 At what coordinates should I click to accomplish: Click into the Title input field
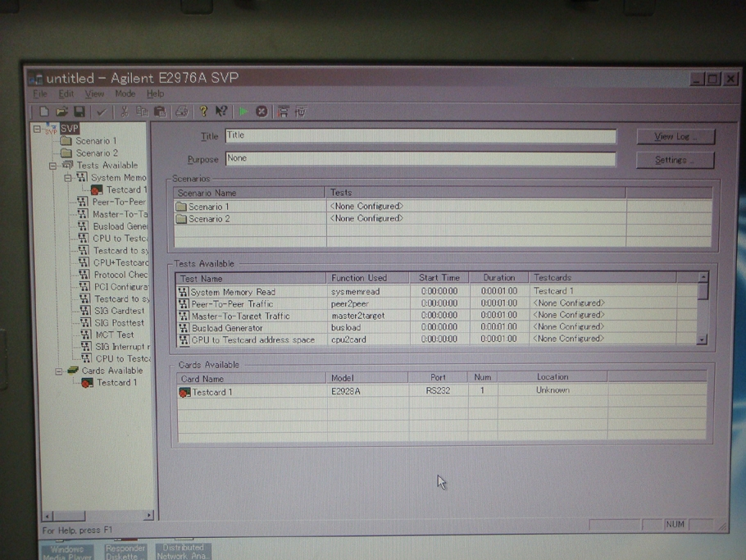(x=421, y=136)
